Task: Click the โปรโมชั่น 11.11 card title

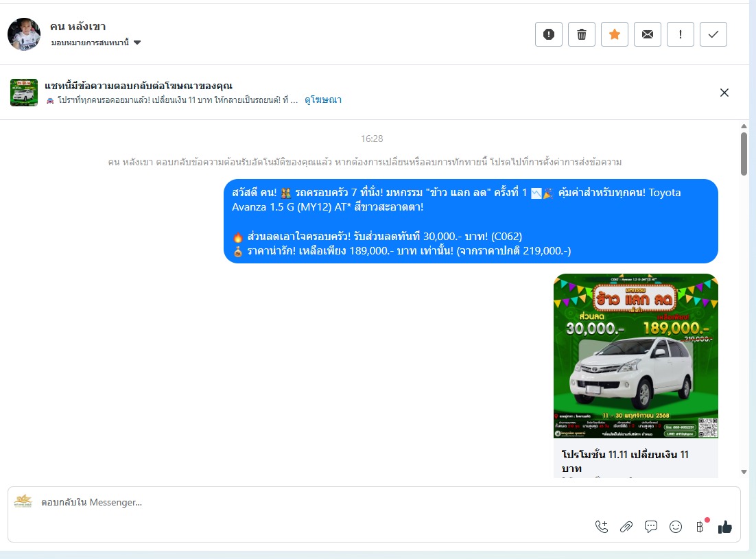Action: click(625, 461)
